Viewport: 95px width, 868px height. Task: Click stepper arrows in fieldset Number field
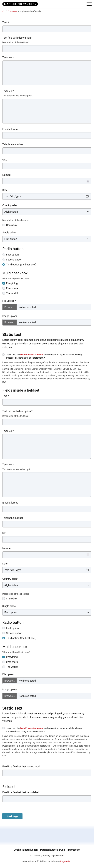click(88, 554)
